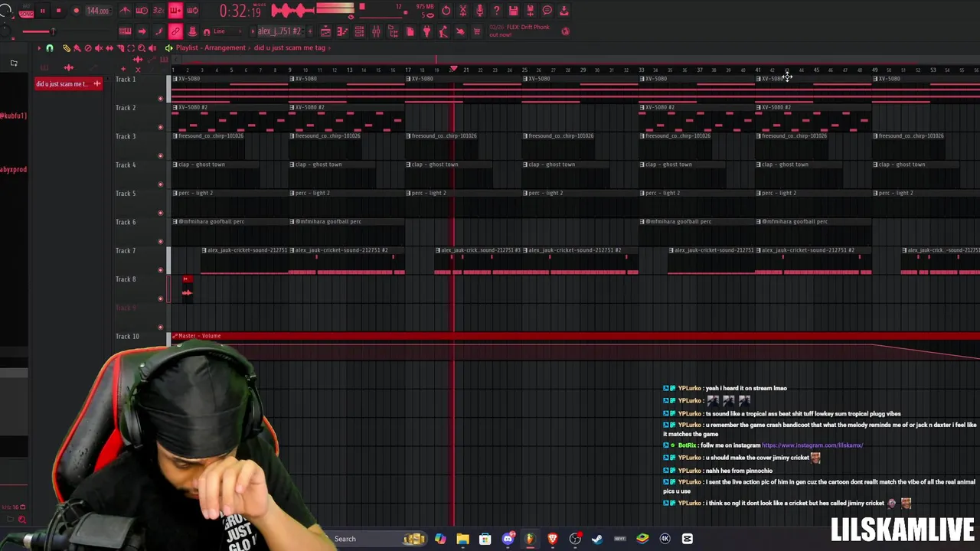Toggle the highlighted overdub recording button

pos(175,11)
